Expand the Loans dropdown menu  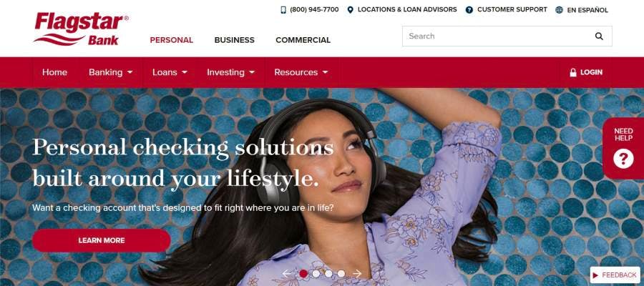point(170,72)
